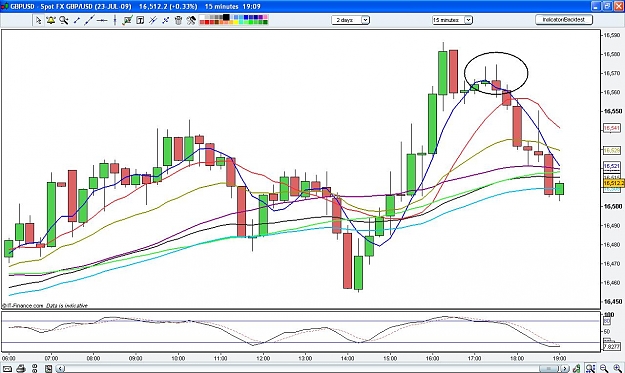Click the zoom in magnifier bottom right
625x373 pixels.
[617, 369]
